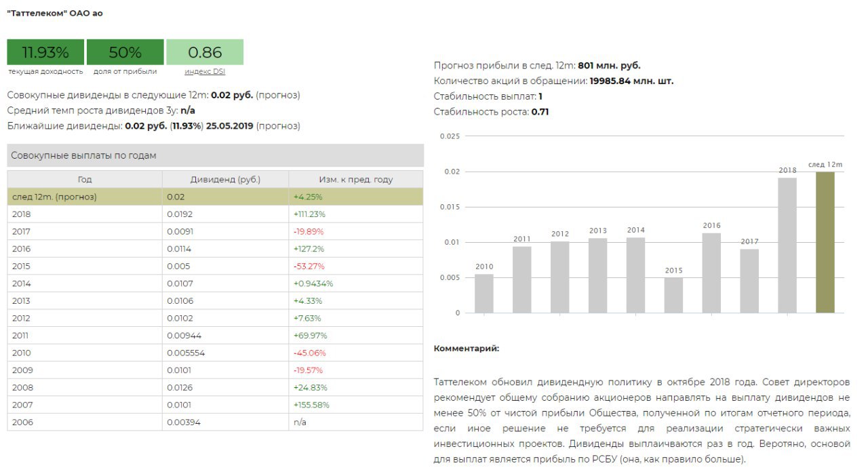Click the 0.86 DSI index box

pyautogui.click(x=205, y=52)
